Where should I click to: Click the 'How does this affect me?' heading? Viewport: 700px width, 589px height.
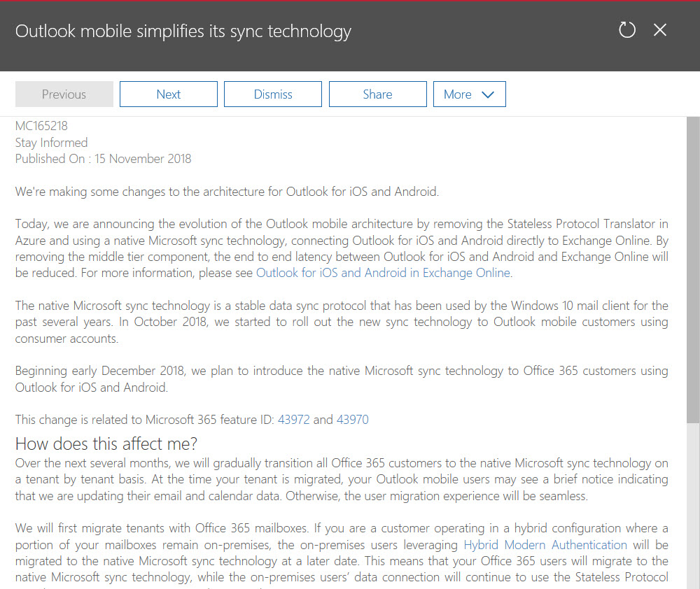[106, 443]
